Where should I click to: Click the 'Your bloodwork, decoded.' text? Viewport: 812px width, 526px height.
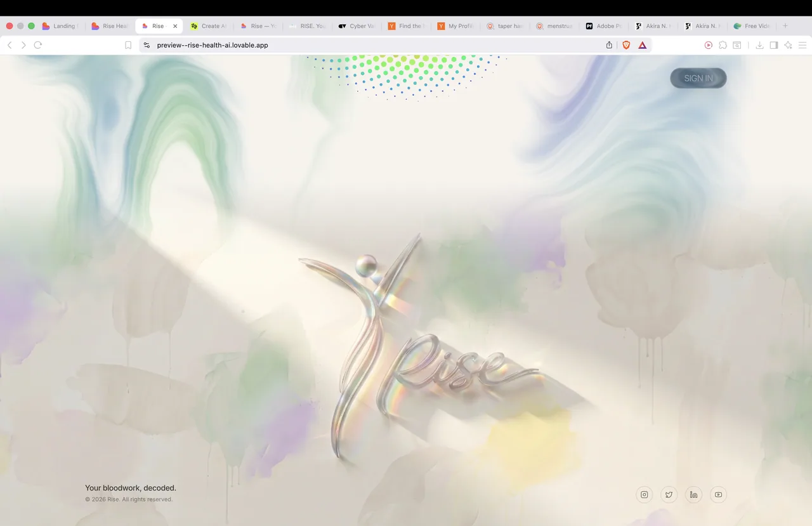tap(131, 488)
